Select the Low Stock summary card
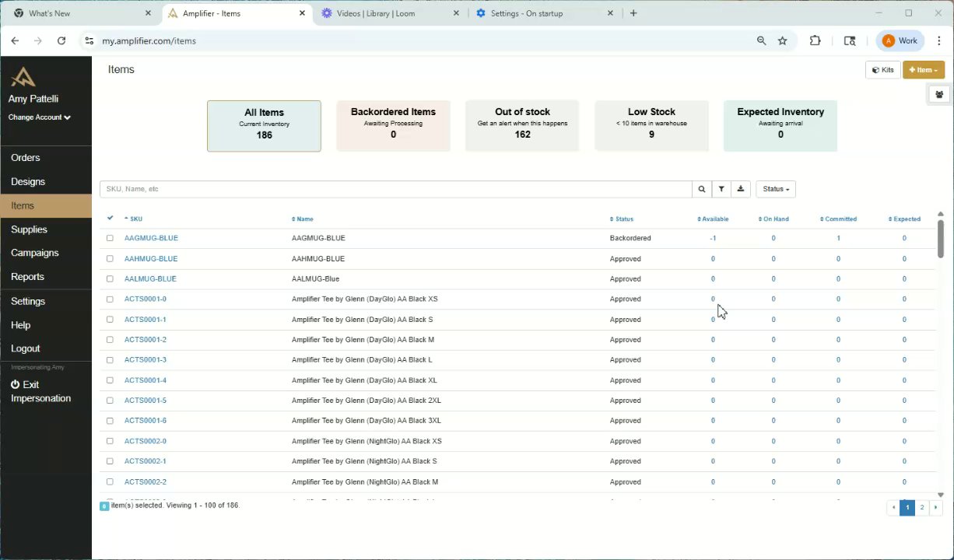Image resolution: width=954 pixels, height=560 pixels. (651, 126)
